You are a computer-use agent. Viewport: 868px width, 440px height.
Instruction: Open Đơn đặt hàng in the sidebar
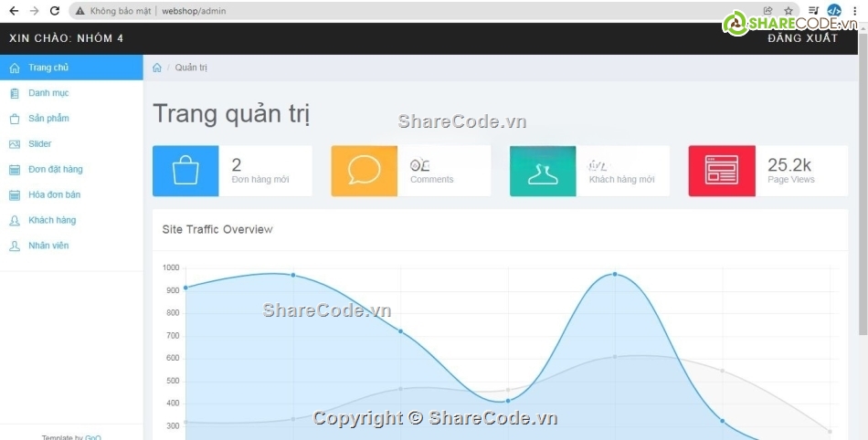coord(71,169)
